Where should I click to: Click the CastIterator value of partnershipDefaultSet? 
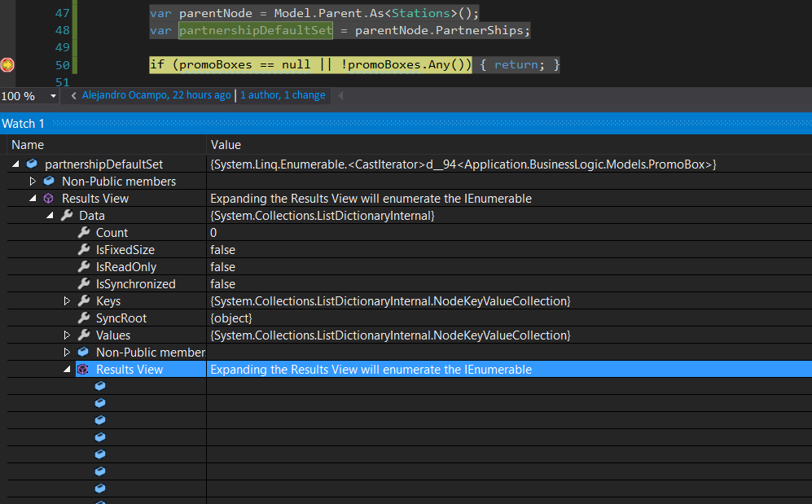tap(463, 164)
